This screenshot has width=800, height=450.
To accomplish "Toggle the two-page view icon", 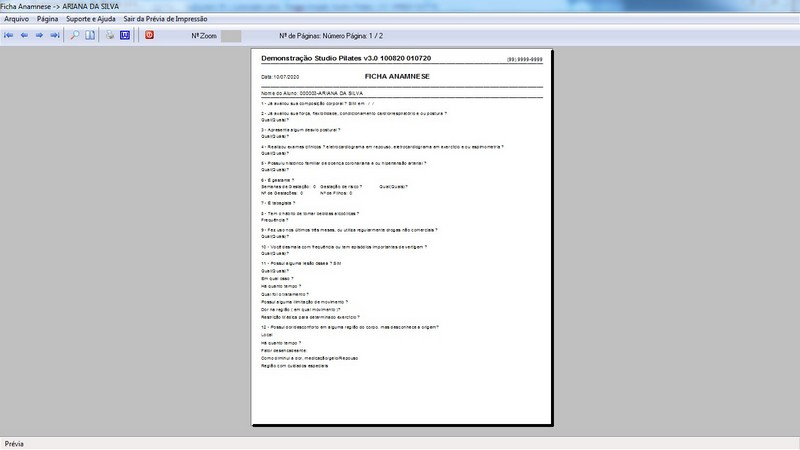I will pyautogui.click(x=90, y=35).
